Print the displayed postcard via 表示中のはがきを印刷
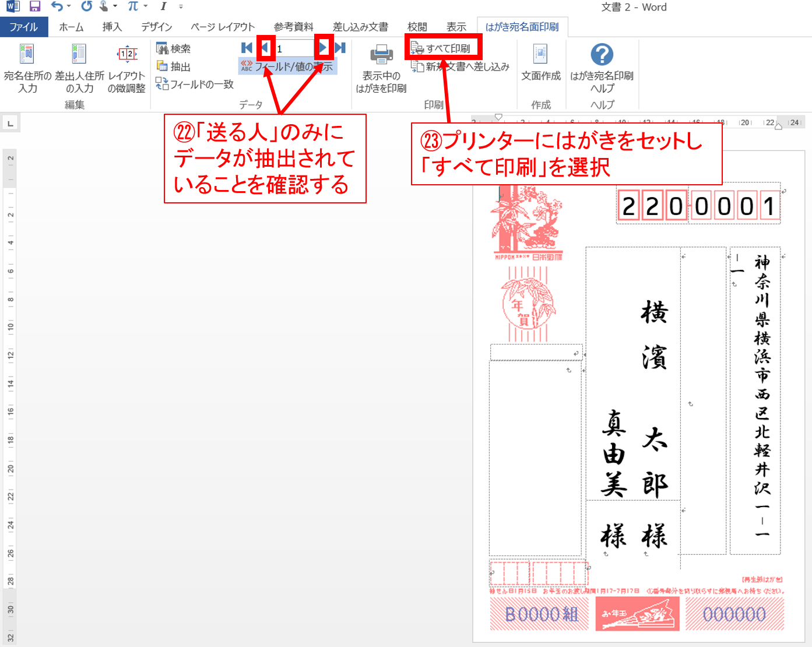Screen dimensions: 812x647 381,68
